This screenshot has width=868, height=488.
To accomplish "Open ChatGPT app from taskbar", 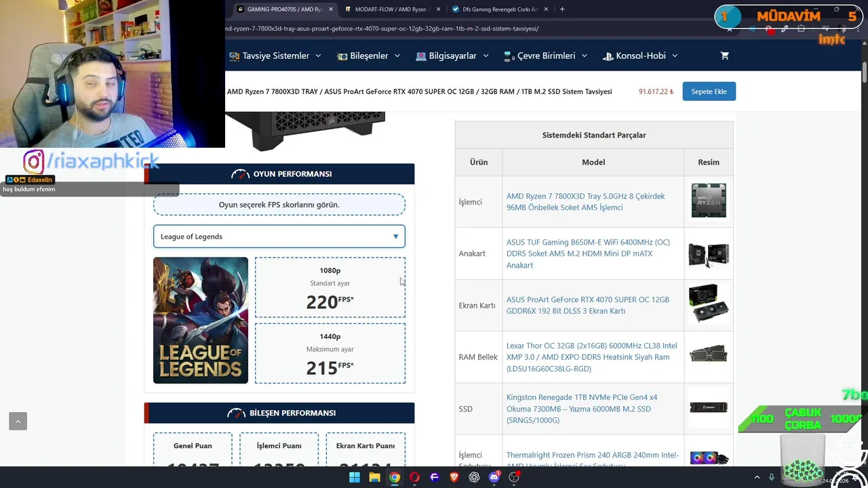I will pos(474,477).
